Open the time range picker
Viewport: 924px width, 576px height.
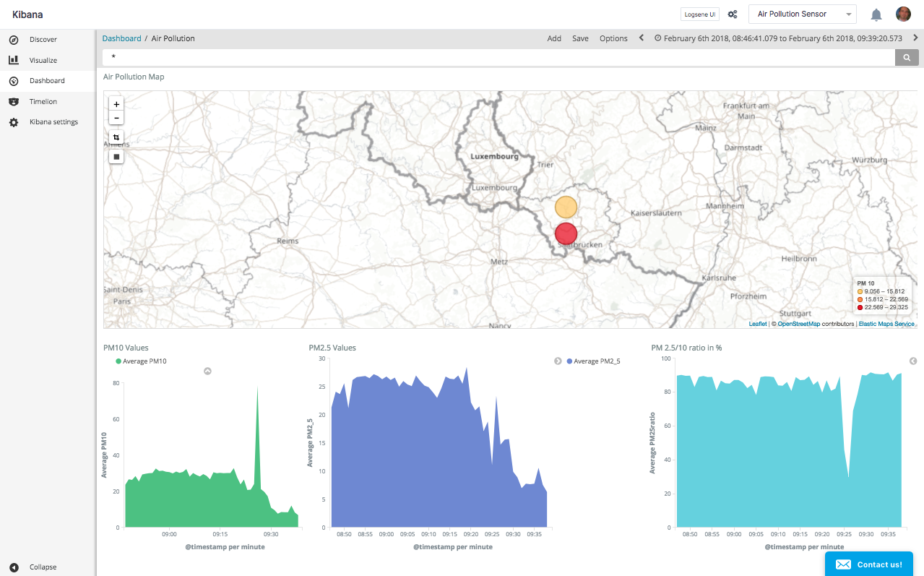(x=778, y=39)
